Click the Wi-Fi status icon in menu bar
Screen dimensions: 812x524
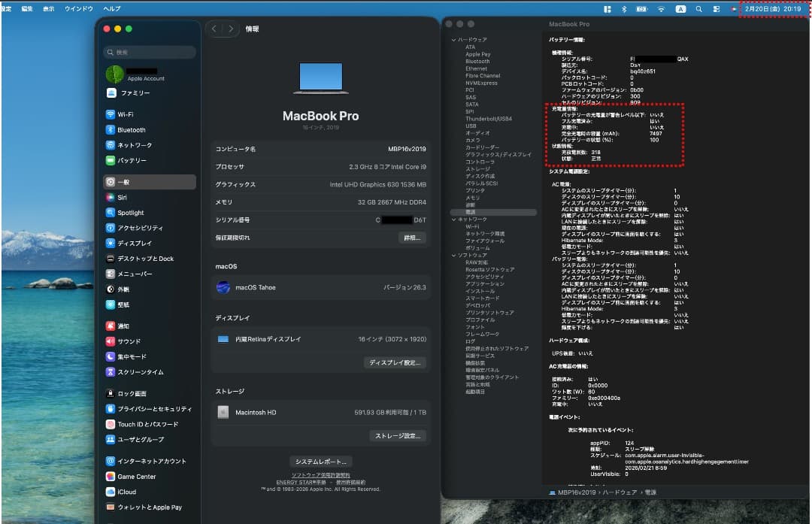click(x=661, y=9)
